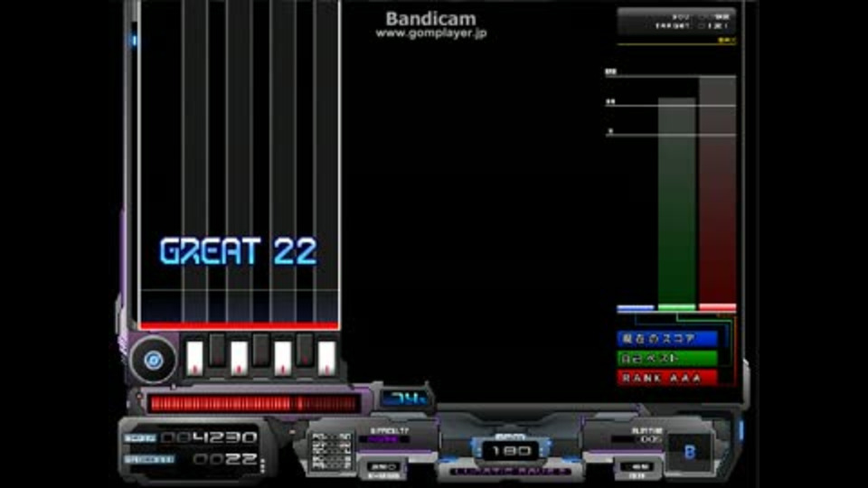Viewport: 868px width, 488px height.
Task: Click the turntable scratch disc
Action: (154, 361)
